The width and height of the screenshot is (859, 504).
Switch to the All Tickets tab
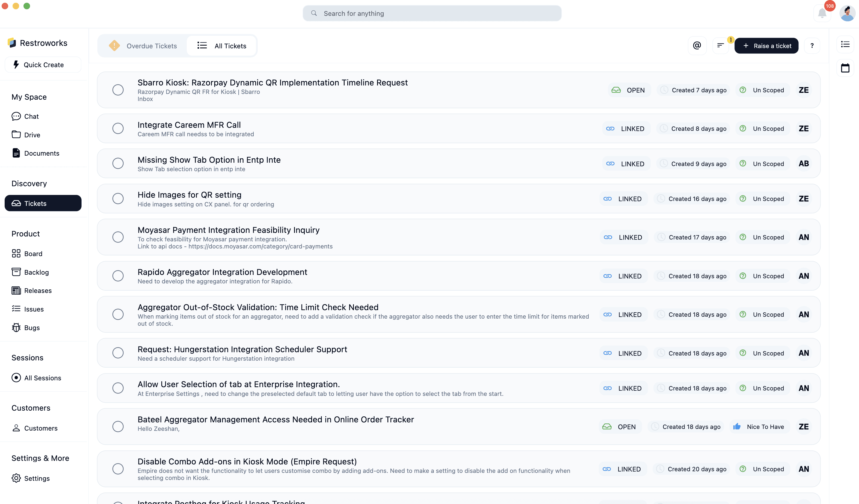point(221,46)
